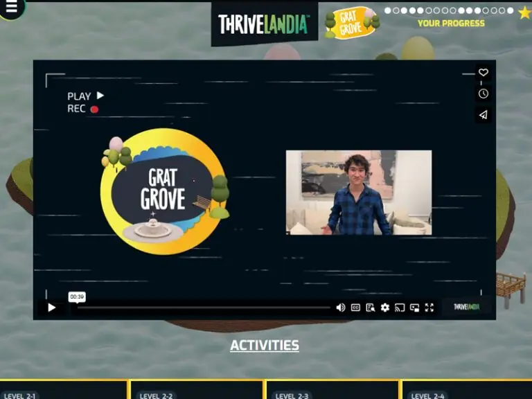This screenshot has width=532, height=399.
Task: Cast video to another device
Action: 400,308
